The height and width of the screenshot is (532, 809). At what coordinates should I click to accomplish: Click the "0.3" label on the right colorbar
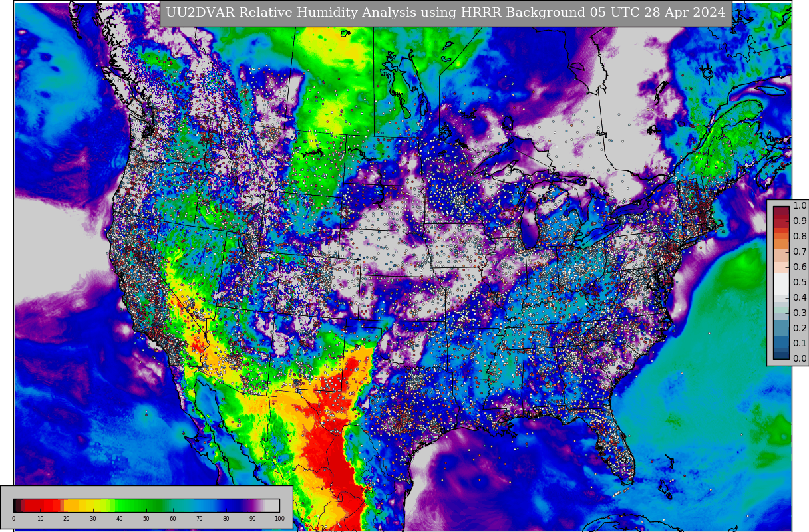[800, 313]
